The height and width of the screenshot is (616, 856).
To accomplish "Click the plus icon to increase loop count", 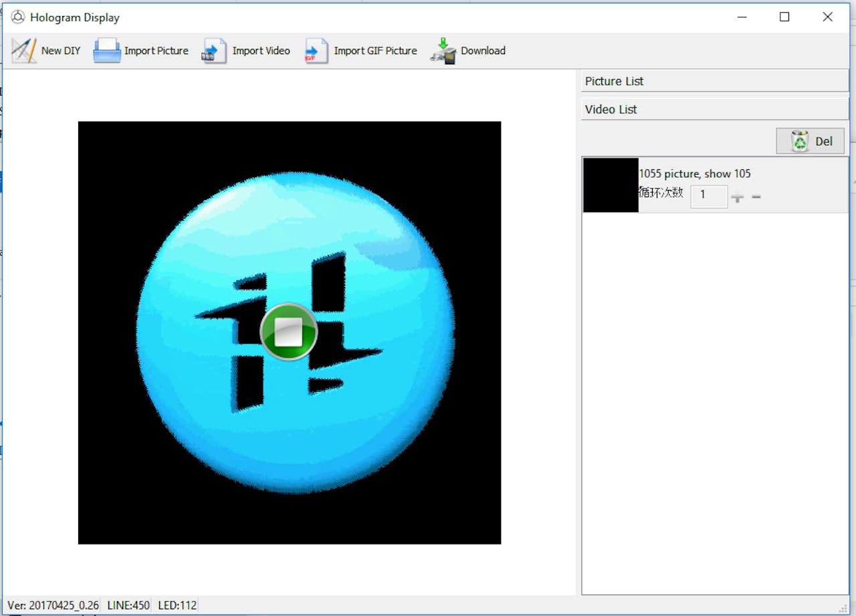I will (738, 197).
